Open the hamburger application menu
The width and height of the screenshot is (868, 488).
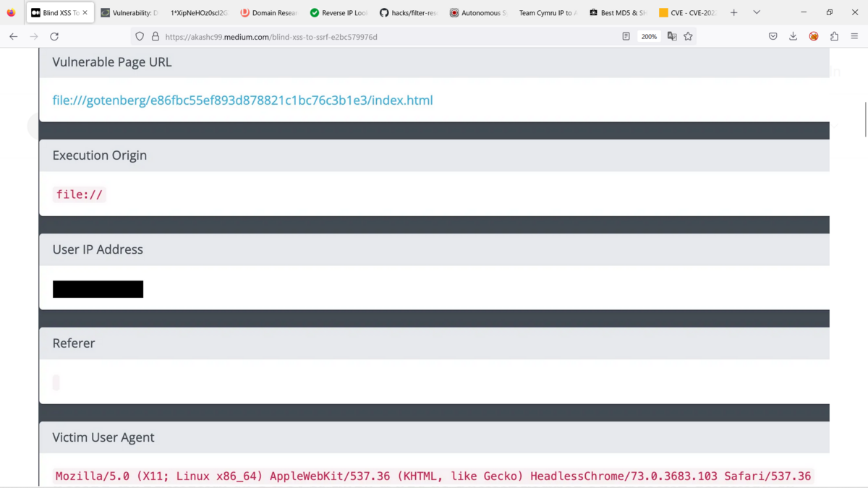(854, 36)
